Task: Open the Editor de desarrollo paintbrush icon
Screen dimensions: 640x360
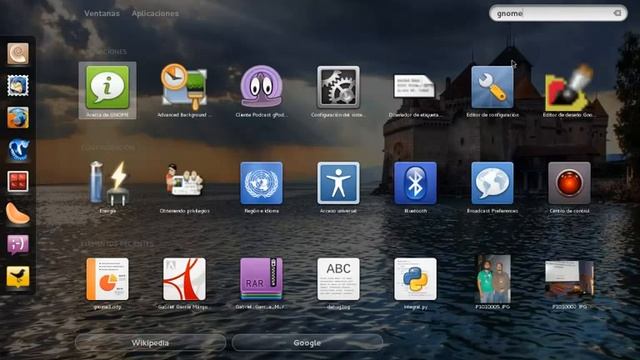Action: pos(569,90)
